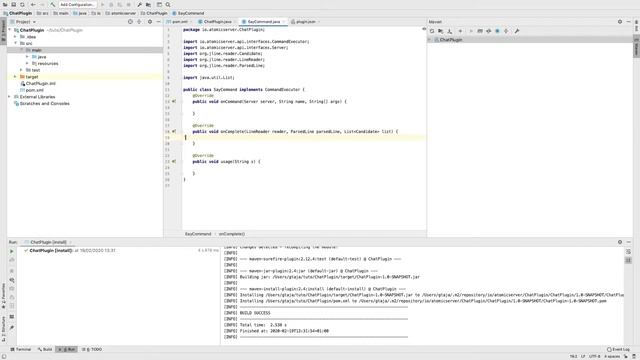Click the Synchronize refresh toolbar icon

pos(22,4)
